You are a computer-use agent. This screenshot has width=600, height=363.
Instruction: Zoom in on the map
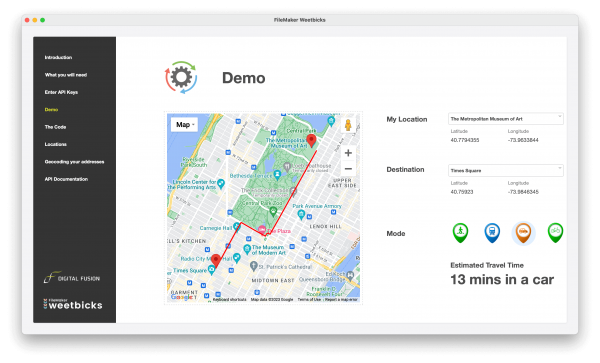tap(348, 153)
